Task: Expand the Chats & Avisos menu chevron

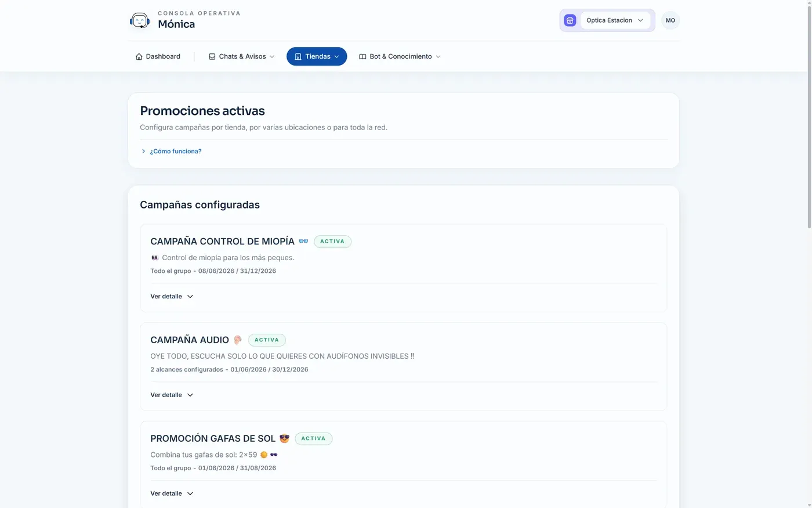Action: pyautogui.click(x=272, y=56)
